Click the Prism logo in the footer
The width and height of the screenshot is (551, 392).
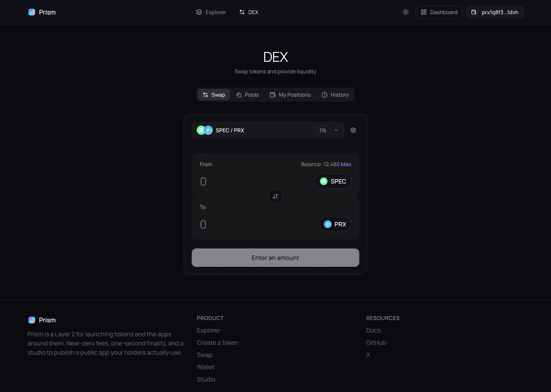(42, 320)
